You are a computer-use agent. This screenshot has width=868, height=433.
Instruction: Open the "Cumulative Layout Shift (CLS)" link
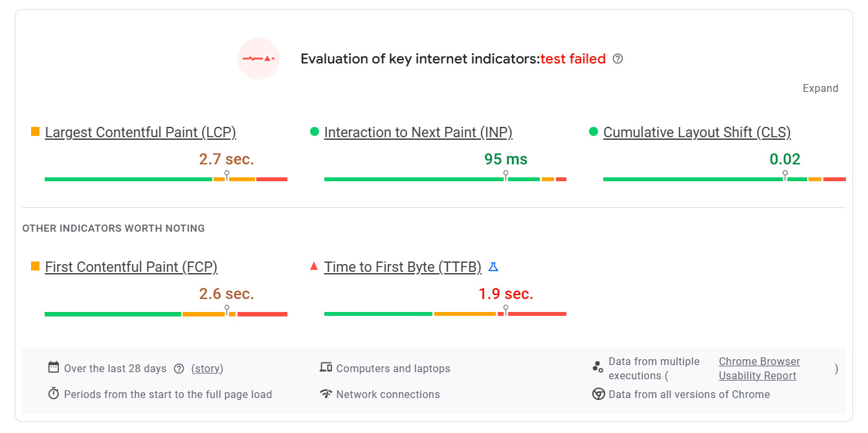[696, 132]
